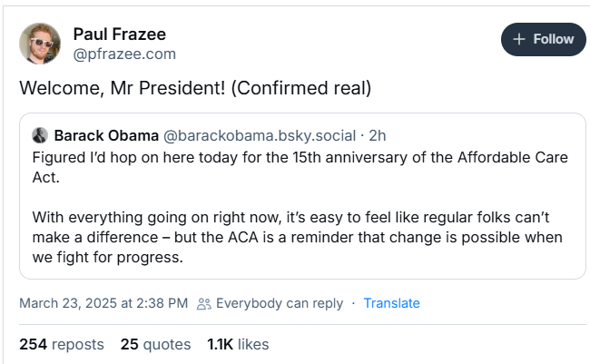
Task: Click the @barackobama.bsky.social handle
Action: coord(260,135)
